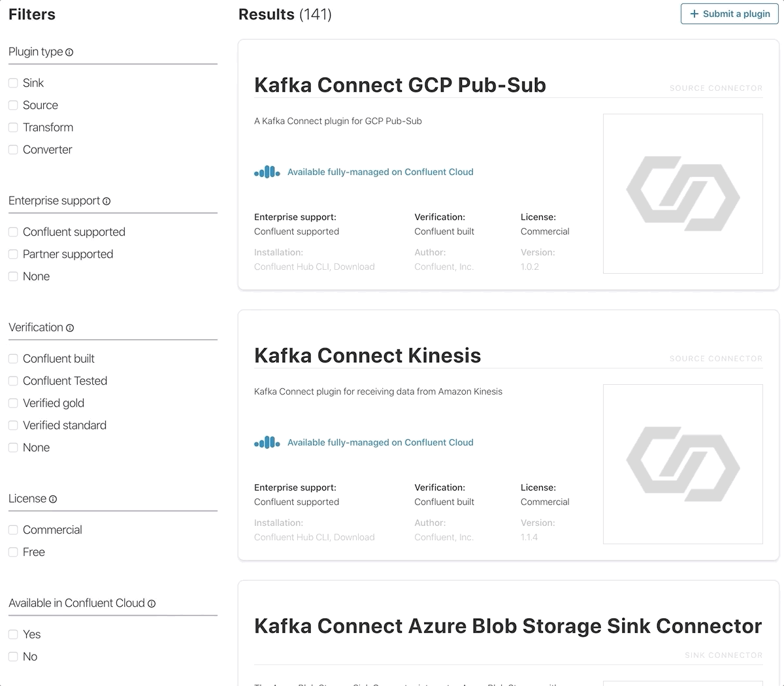Check the Transform plugin type checkbox
Image resolution: width=784 pixels, height=686 pixels.
point(13,127)
